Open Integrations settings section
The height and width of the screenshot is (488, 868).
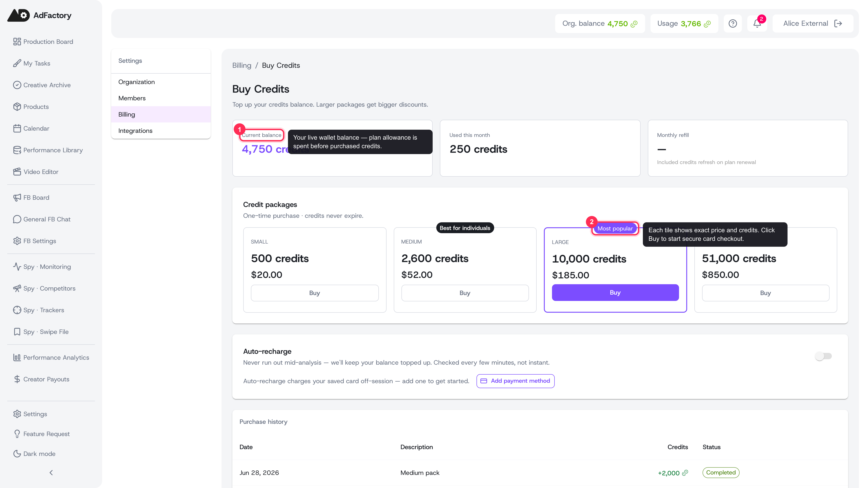pos(161,131)
